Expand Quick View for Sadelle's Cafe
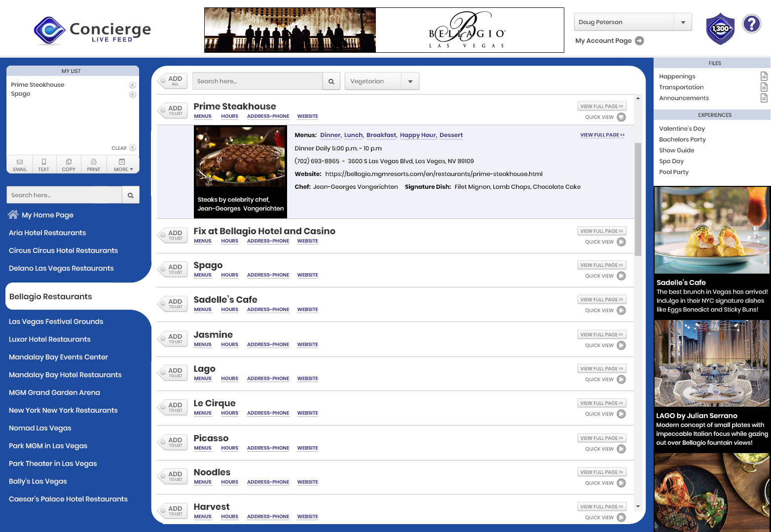This screenshot has width=771, height=532. pyautogui.click(x=622, y=311)
